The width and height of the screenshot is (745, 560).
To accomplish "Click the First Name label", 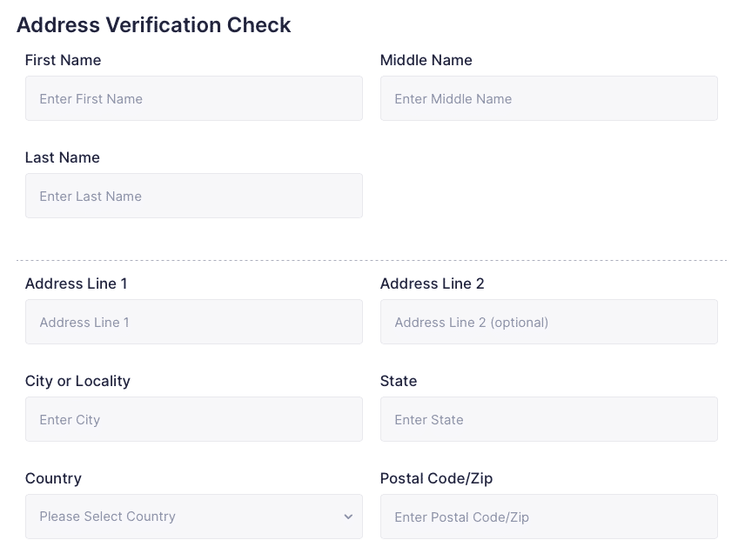I will click(64, 60).
